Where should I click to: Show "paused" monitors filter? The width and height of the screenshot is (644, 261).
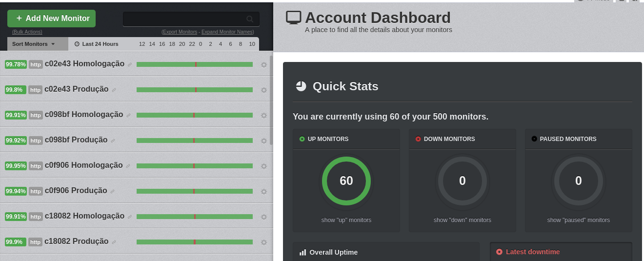[x=579, y=220]
